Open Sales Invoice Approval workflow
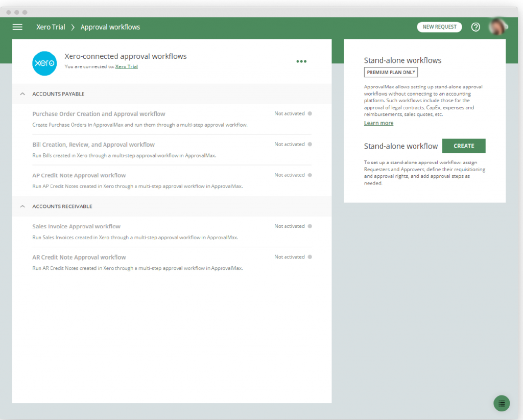 click(77, 226)
